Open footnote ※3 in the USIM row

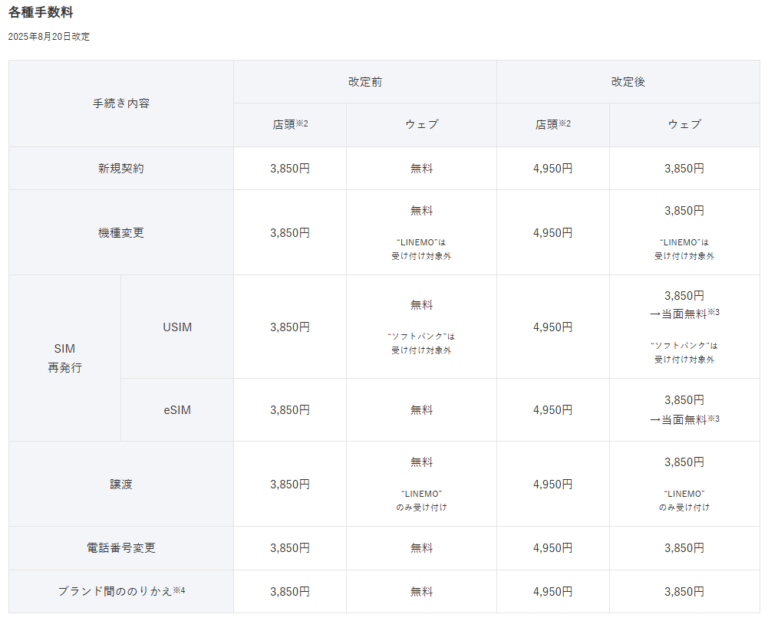(713, 313)
